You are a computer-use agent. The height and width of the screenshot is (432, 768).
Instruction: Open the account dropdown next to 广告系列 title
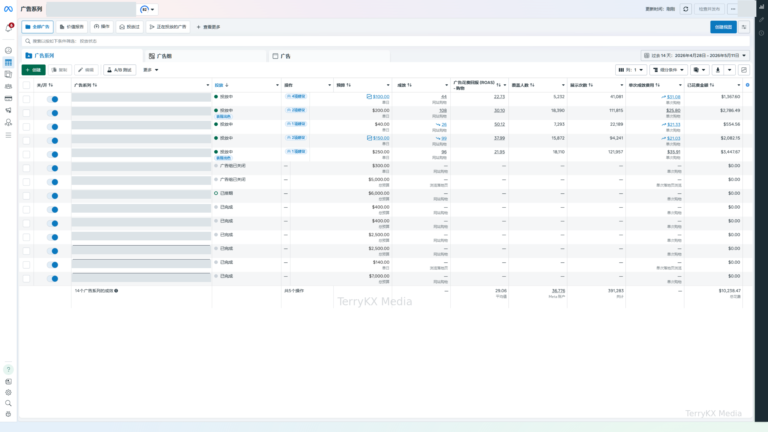[147, 9]
